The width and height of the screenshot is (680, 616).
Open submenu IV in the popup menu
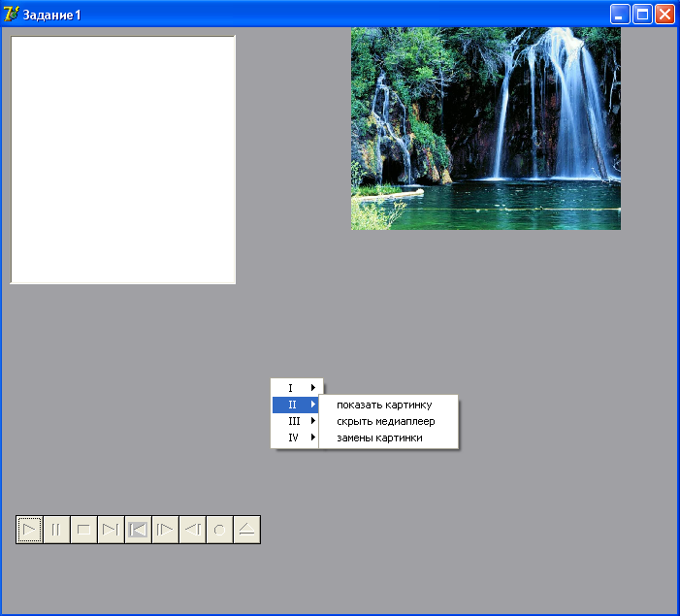[296, 438]
